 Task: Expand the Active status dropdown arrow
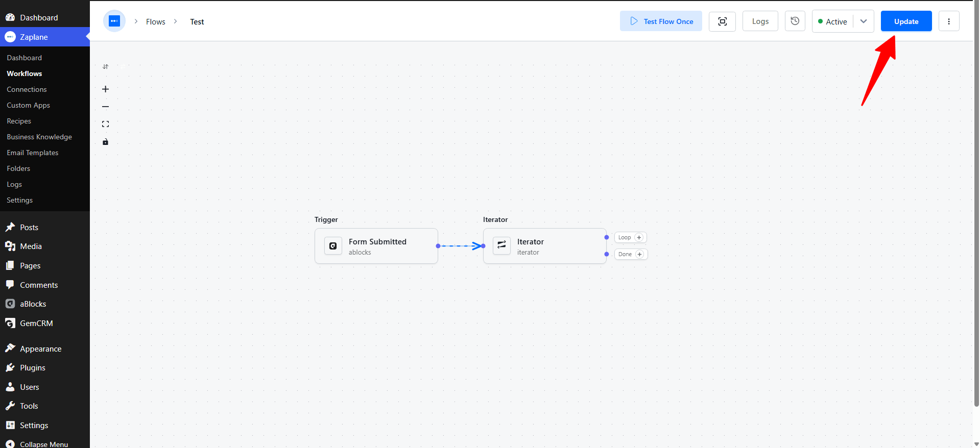point(864,21)
